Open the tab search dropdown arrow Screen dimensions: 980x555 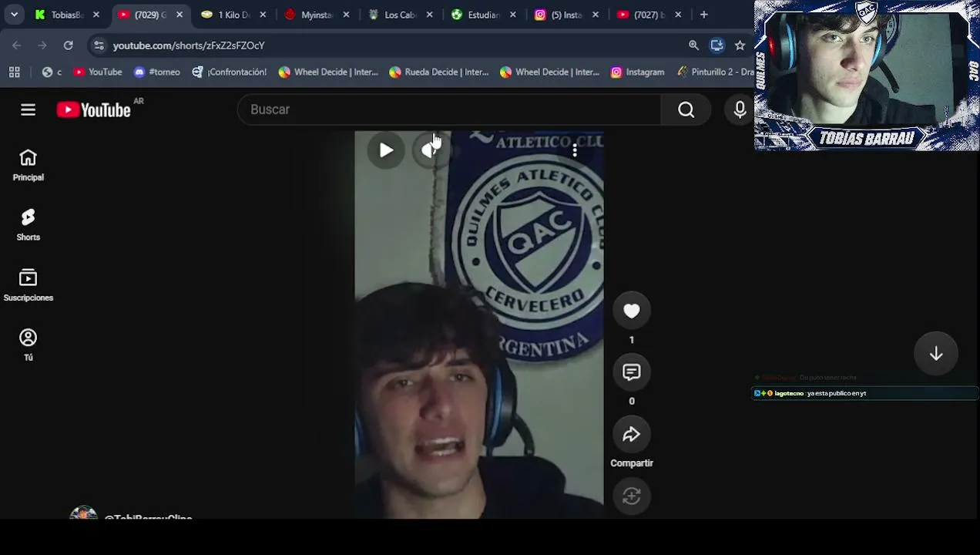pyautogui.click(x=14, y=15)
